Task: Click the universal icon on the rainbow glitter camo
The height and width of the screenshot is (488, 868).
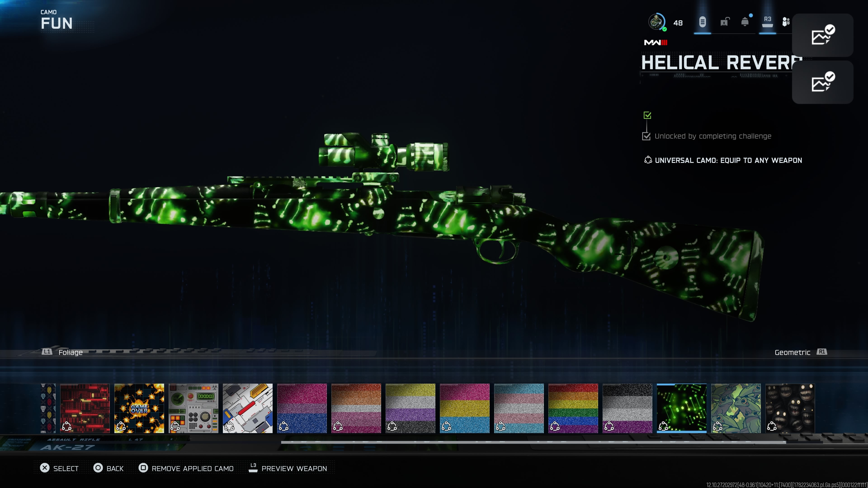Action: (x=555, y=426)
